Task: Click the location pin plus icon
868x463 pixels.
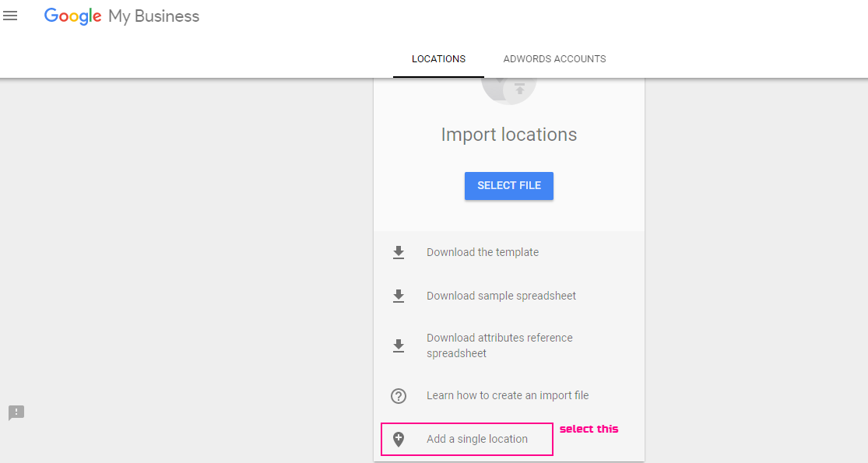Action: tap(399, 439)
